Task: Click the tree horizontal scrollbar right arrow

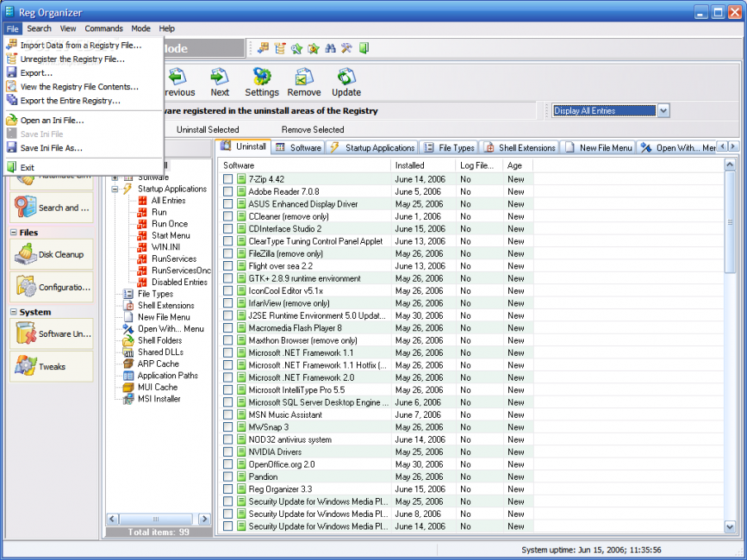Action: click(204, 519)
